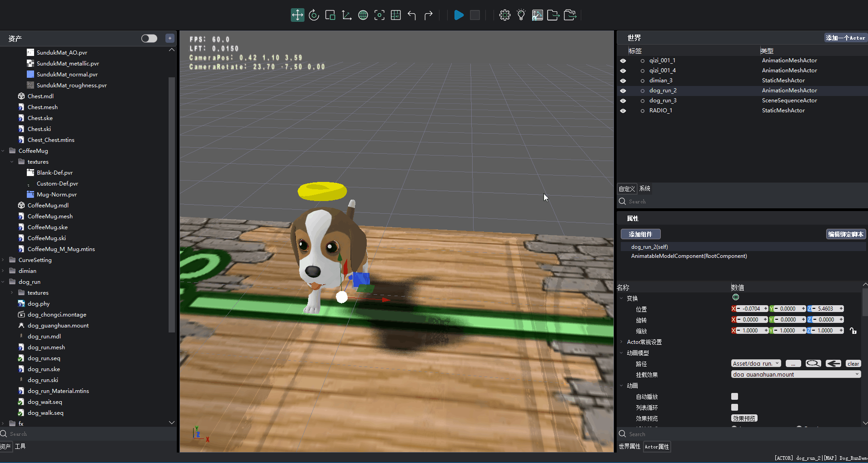Click the 编辑绑定脚本 button
This screenshot has width=868, height=463.
pyautogui.click(x=846, y=234)
